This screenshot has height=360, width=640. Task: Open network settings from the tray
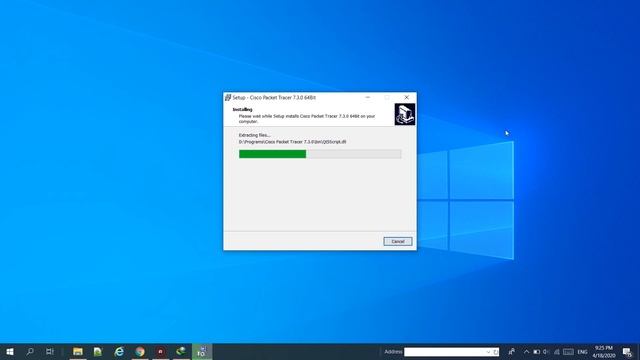[556, 352]
